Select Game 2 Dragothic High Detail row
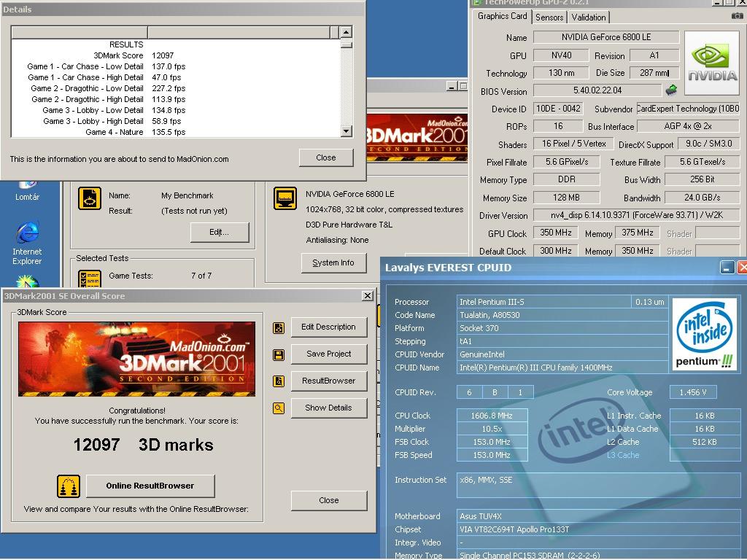Screen dimensions: 747x560 click(x=177, y=99)
